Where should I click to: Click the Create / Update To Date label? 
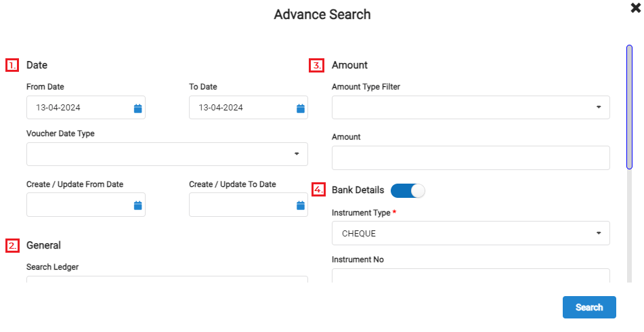tap(232, 184)
